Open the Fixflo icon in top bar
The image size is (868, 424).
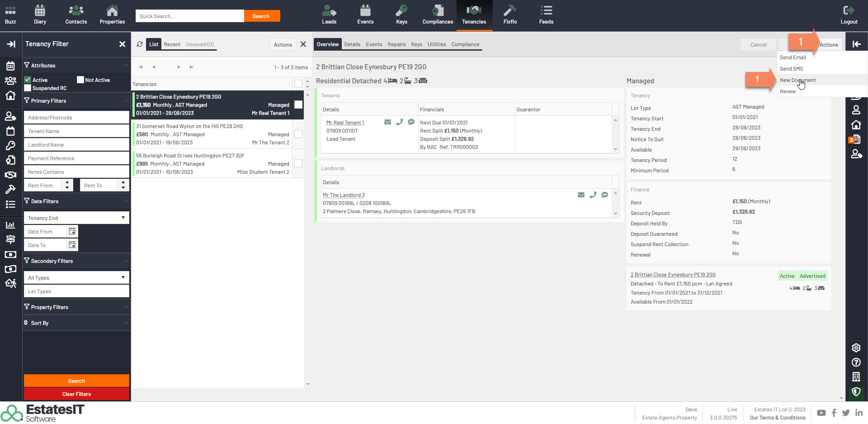(510, 15)
